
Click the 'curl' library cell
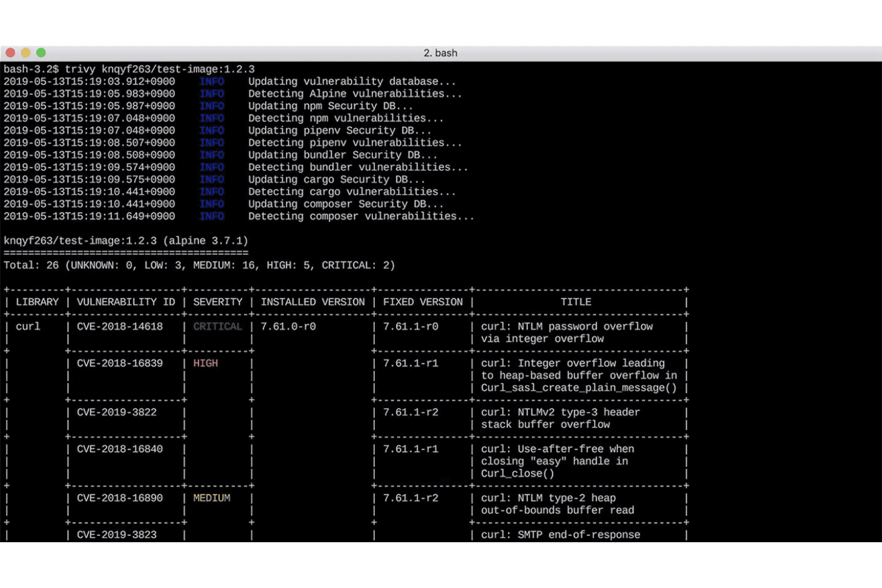click(x=28, y=326)
